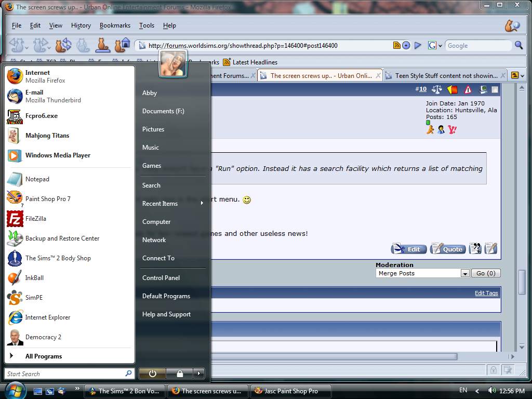Go to the Home page with cat house icon
The width and height of the screenshot is (532, 399).
tap(122, 45)
